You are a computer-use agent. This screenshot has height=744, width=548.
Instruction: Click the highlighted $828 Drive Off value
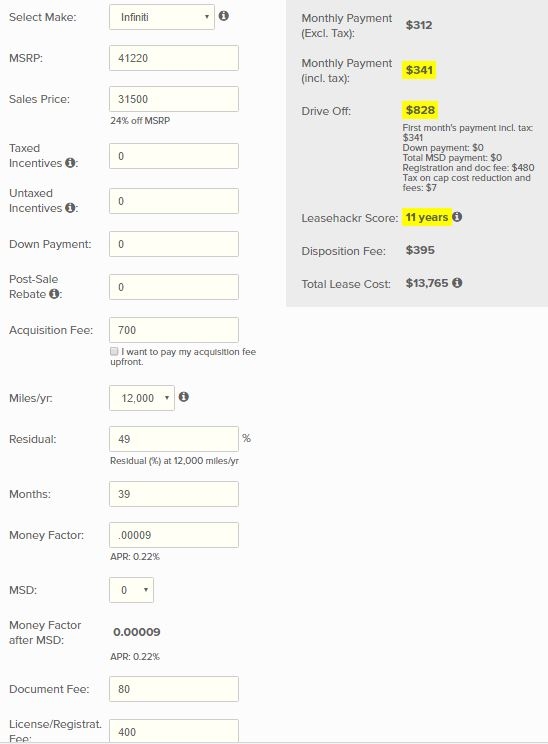pyautogui.click(x=420, y=110)
